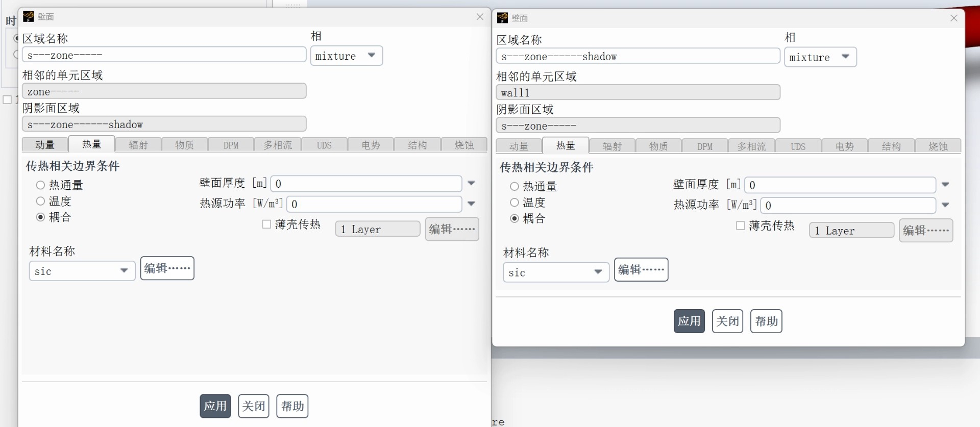The image size is (980, 427).
Task: Expand 壁面厚度 options arrow in right dialog
Action: pyautogui.click(x=945, y=185)
